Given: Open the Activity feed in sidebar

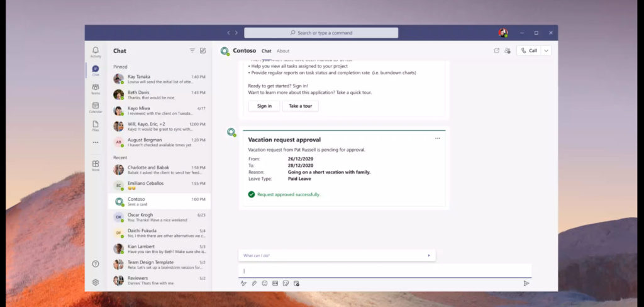Looking at the screenshot, I should [x=96, y=52].
